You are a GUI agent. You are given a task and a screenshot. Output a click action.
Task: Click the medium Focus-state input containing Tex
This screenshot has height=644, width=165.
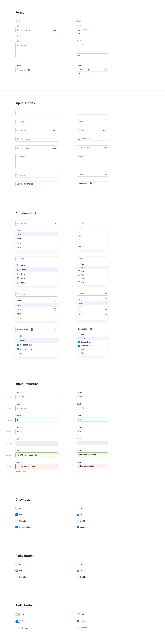point(36,420)
